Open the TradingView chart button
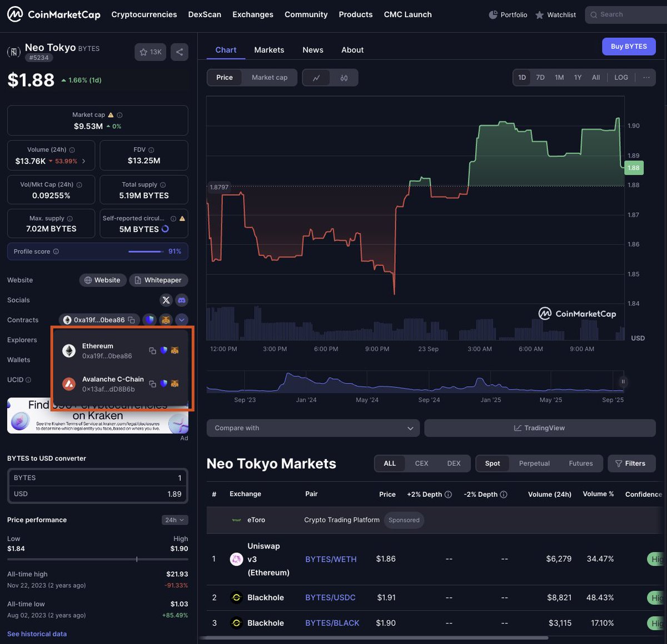The width and height of the screenshot is (667, 644). click(x=540, y=428)
